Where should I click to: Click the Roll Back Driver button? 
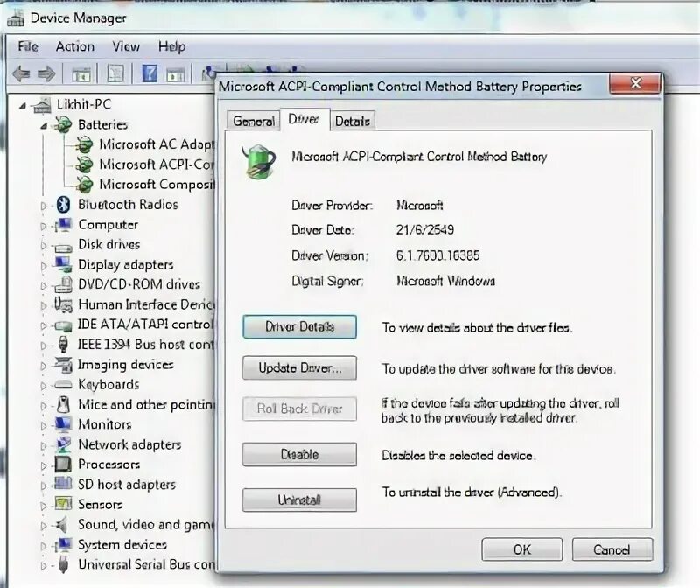point(299,409)
